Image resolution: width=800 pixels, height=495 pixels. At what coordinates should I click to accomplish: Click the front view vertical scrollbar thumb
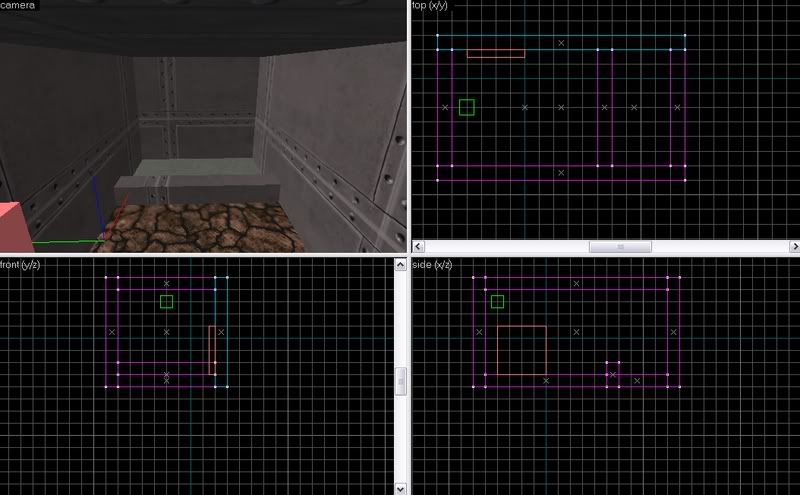401,380
